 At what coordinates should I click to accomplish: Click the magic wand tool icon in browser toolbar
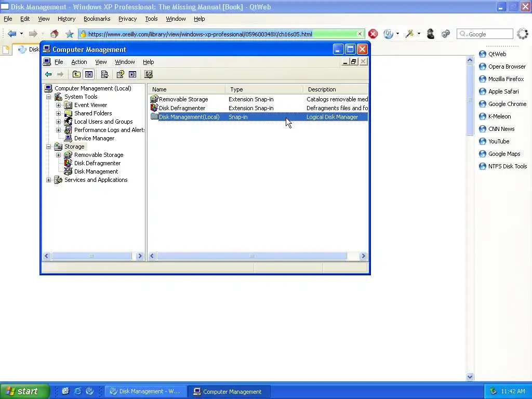pos(409,34)
